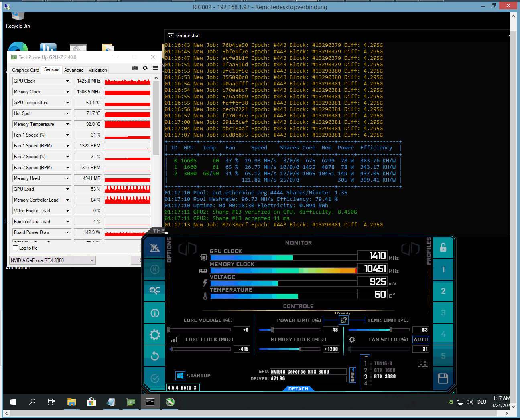Expand the Memory Clock sensor dropdown
Image resolution: width=520 pixels, height=420 pixels.
[x=67, y=92]
